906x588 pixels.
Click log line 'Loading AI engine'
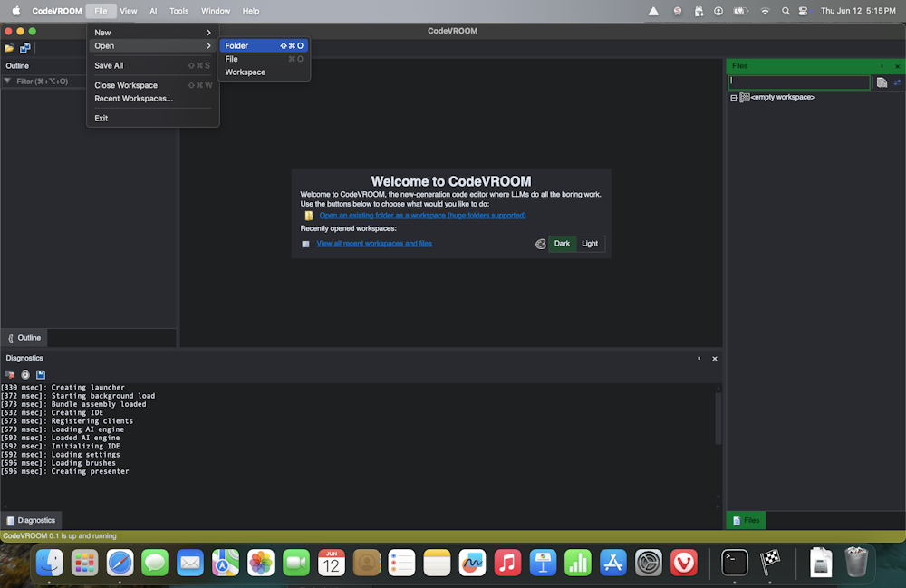click(x=63, y=429)
